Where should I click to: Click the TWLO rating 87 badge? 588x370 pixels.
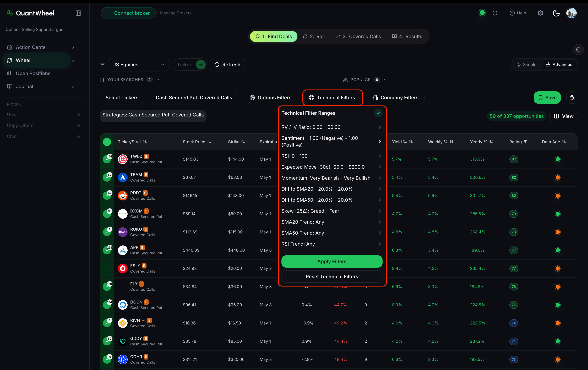tap(514, 159)
